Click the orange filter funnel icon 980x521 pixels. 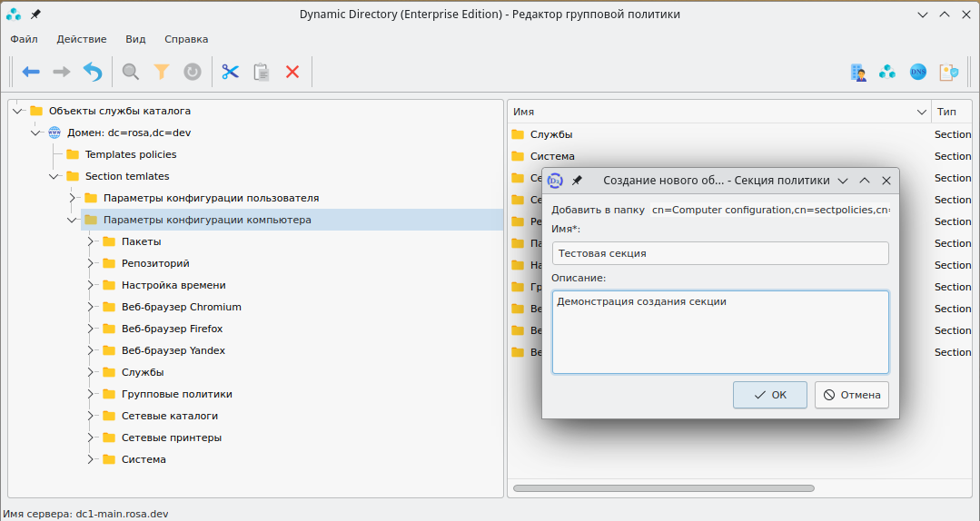(162, 72)
